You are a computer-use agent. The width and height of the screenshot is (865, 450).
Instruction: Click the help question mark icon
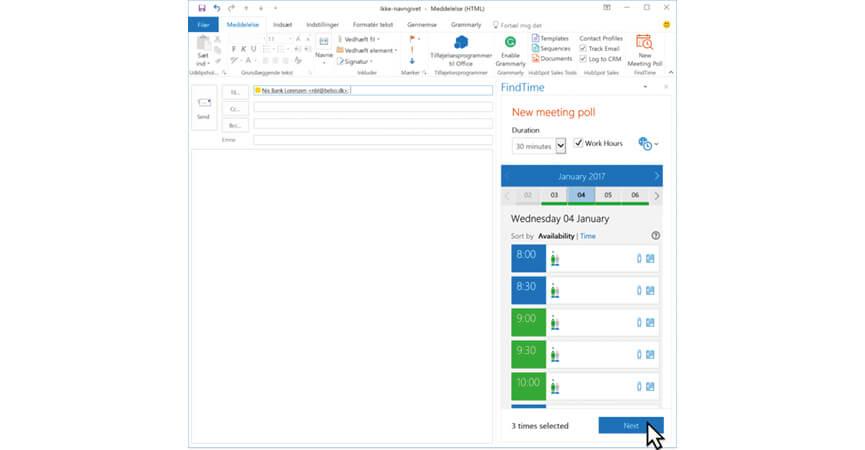pos(656,236)
